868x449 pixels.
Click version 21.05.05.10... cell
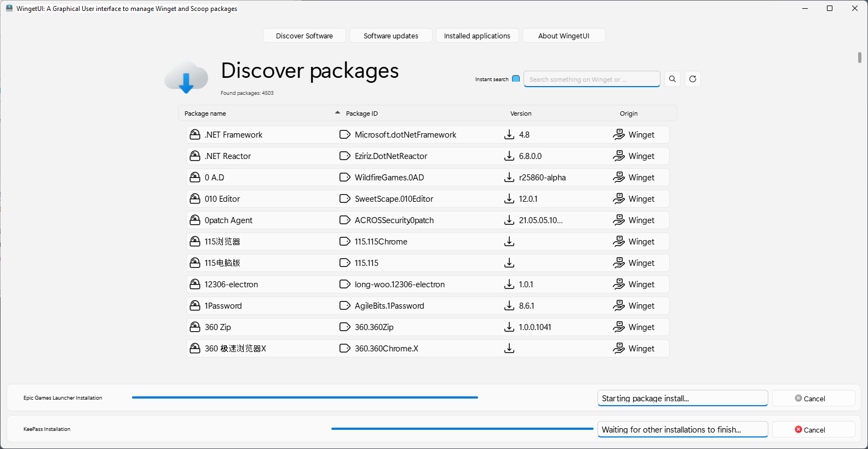[x=541, y=220]
